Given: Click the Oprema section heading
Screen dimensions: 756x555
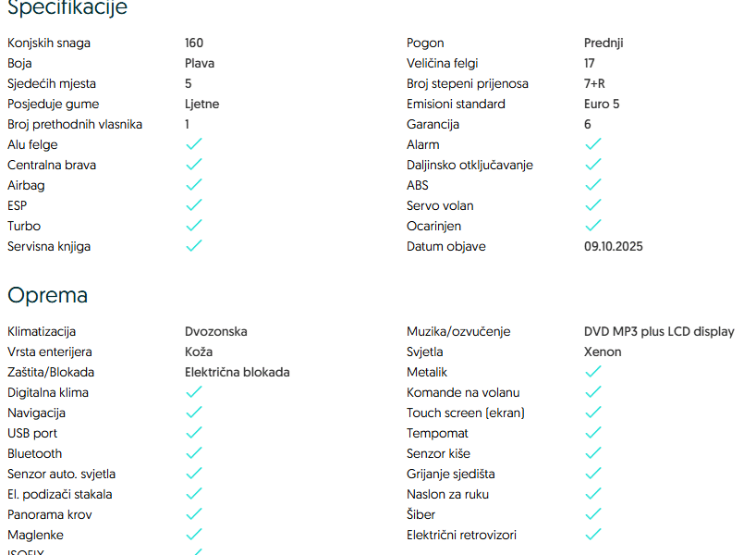Looking at the screenshot, I should click(48, 295).
